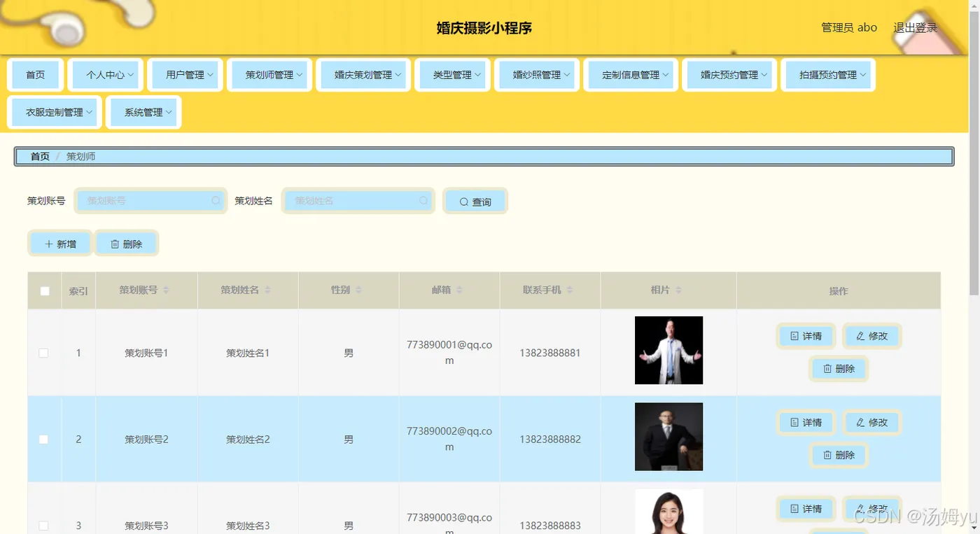Click the email 773890001@qq.com cell
Screen dimensions: 980x534
[x=449, y=353]
